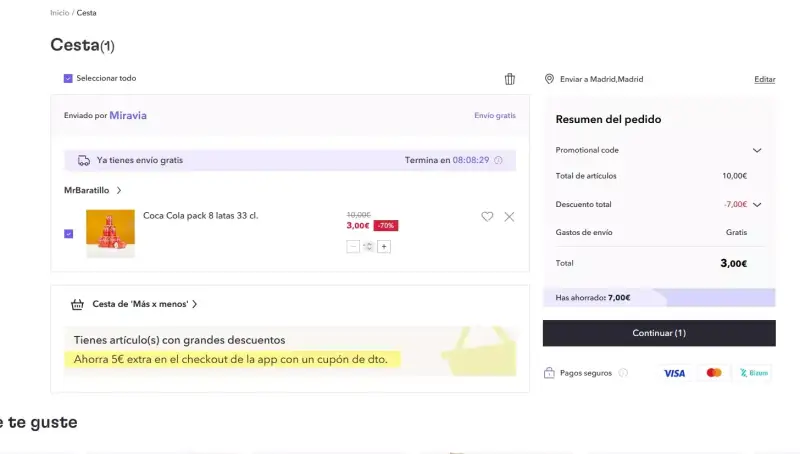Open Cesta de 'Más x menos' chevron
This screenshot has width=800, height=454.
[194, 304]
